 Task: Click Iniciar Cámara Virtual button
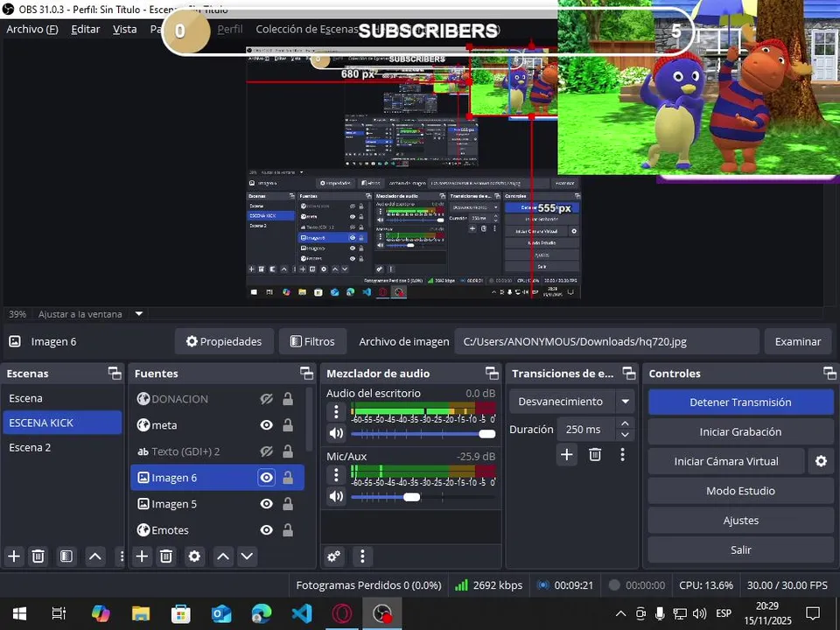[726, 461]
